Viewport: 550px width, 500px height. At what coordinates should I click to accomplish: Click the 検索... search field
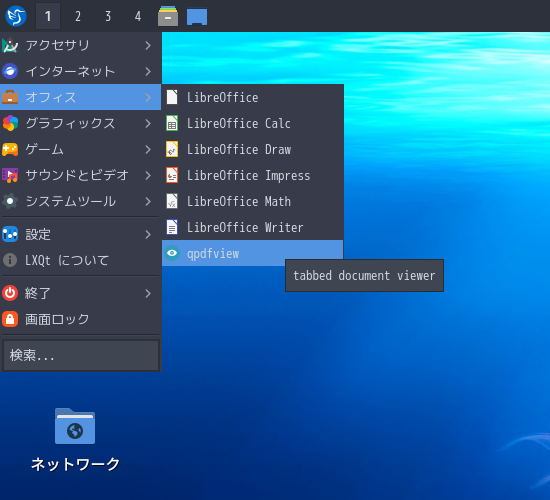(x=81, y=355)
